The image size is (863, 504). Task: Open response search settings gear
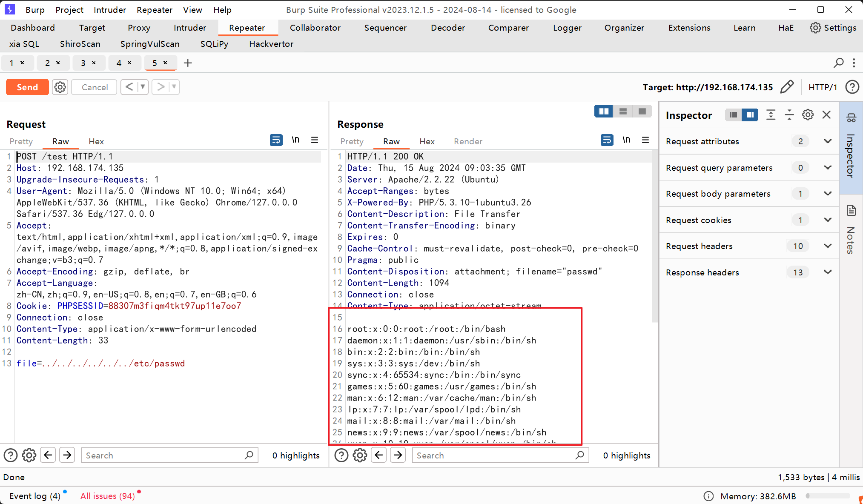360,455
